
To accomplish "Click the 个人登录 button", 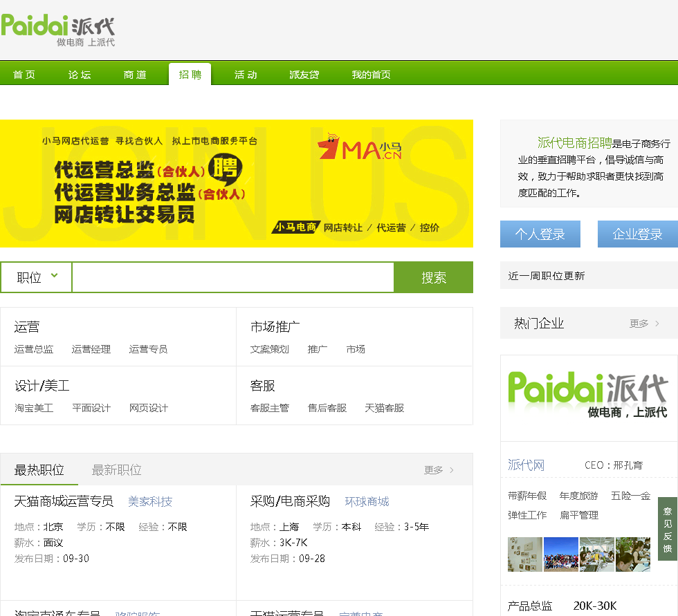I will tap(540, 234).
